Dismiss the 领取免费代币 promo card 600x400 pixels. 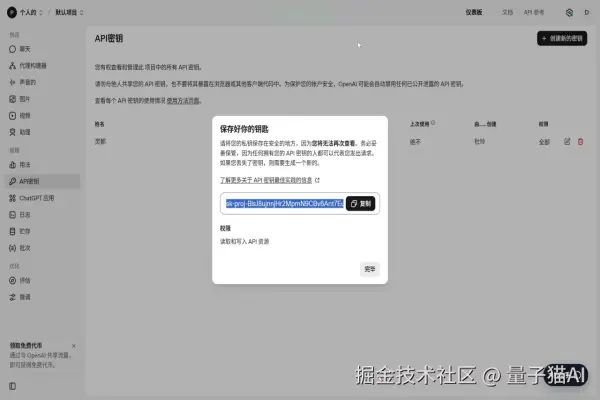[73, 346]
